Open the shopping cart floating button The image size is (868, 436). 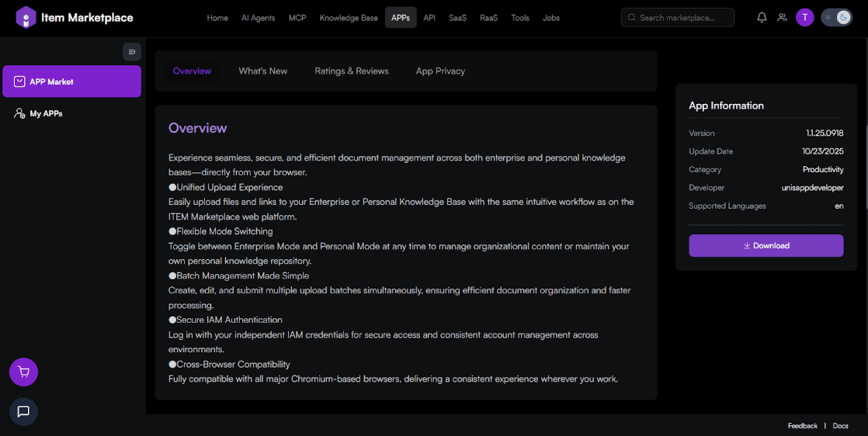23,372
